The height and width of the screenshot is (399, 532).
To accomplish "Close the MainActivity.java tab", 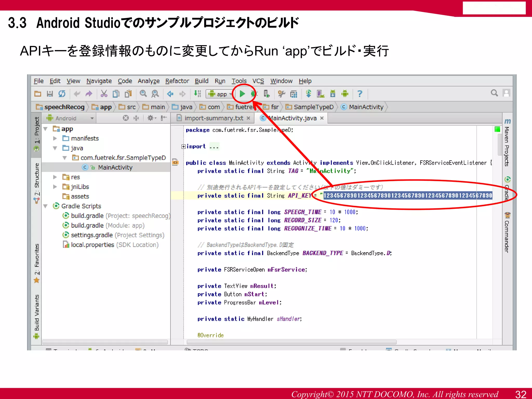I will point(322,118).
